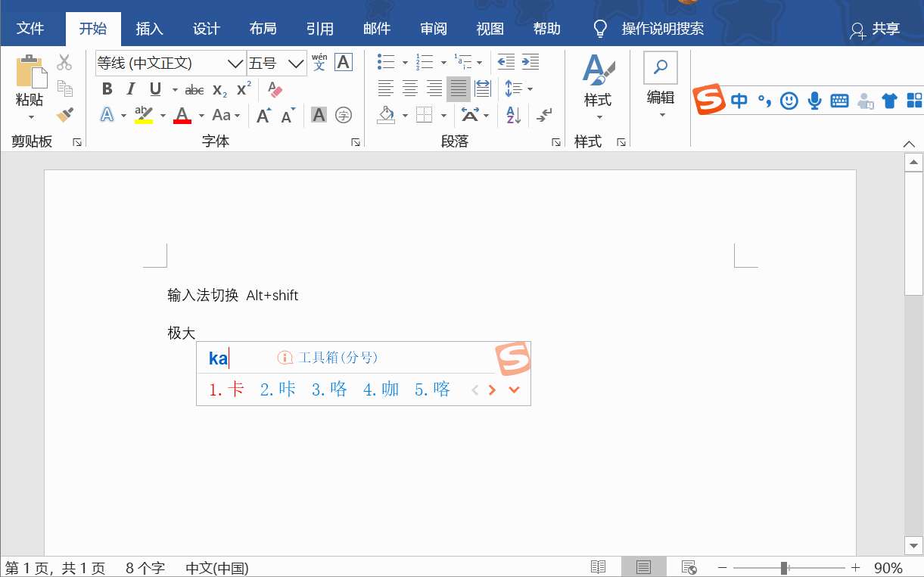Open the Sogou soft keyboard icon
The height and width of the screenshot is (577, 924).
click(839, 100)
